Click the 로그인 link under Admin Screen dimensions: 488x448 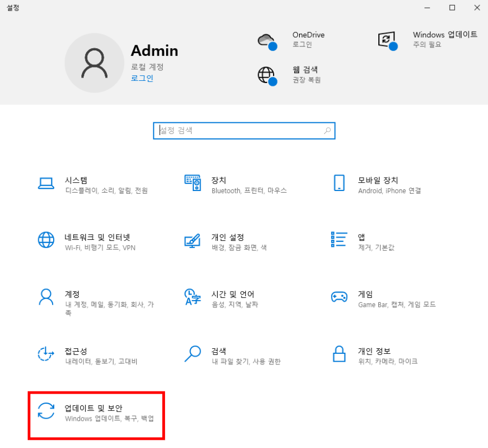[142, 78]
